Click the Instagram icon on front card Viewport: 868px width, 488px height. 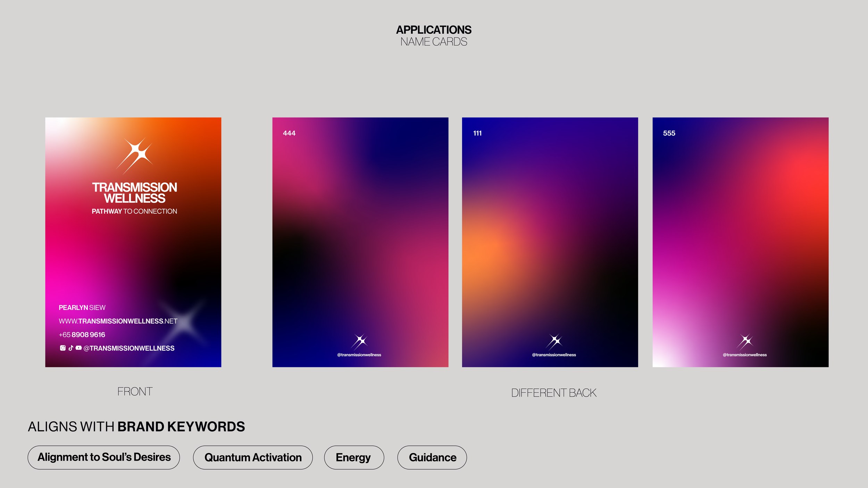pos(63,348)
